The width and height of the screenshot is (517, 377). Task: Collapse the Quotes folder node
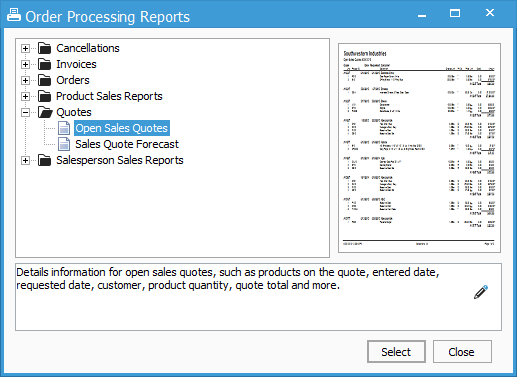(x=25, y=112)
